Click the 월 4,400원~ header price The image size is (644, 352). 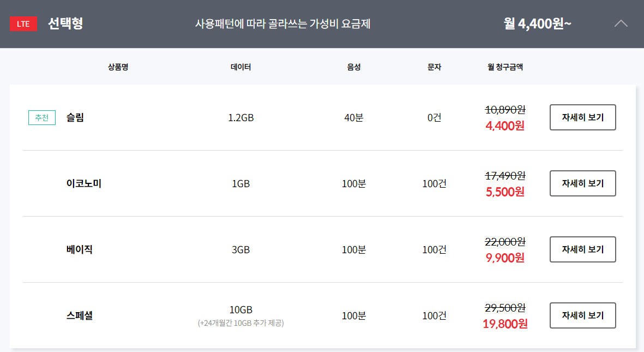537,24
